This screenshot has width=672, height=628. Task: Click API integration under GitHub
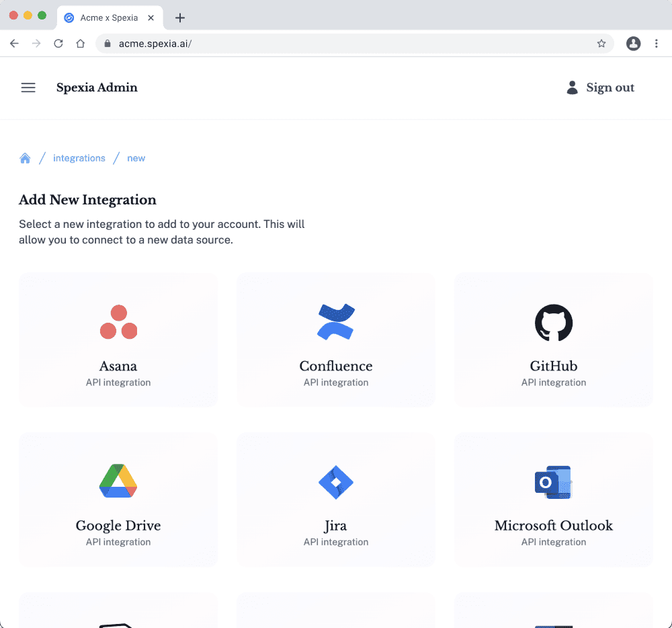tap(554, 383)
